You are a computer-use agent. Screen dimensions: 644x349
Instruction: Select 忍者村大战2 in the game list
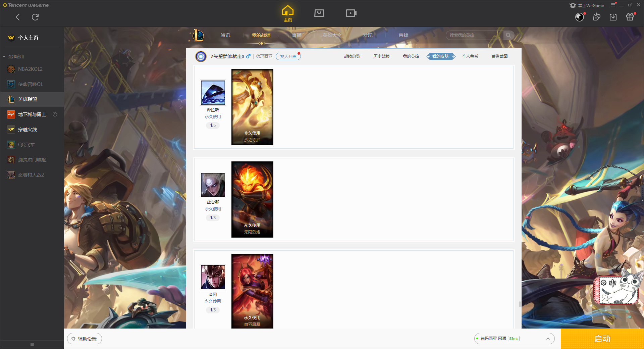[32, 175]
